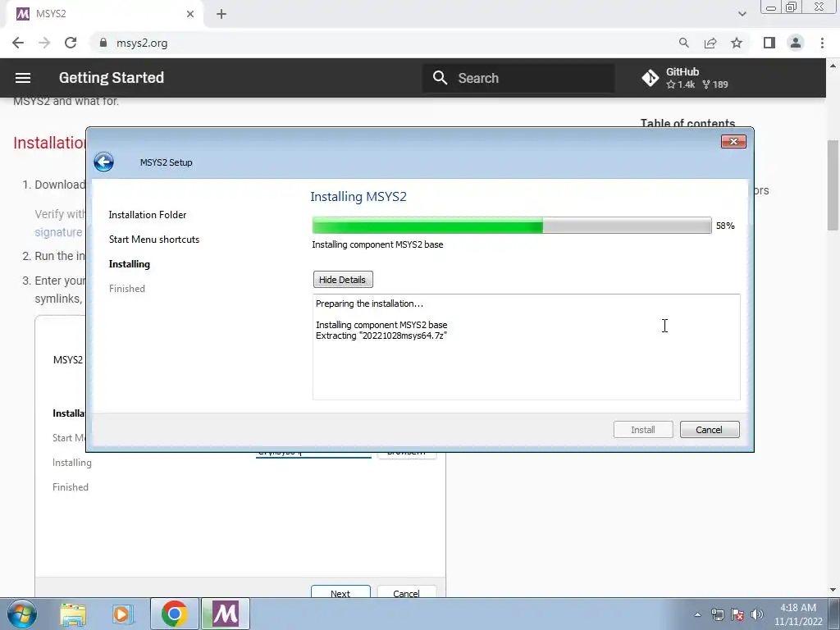This screenshot has height=630, width=840.
Task: Open Windows Explorer from taskbar
Action: (73, 614)
